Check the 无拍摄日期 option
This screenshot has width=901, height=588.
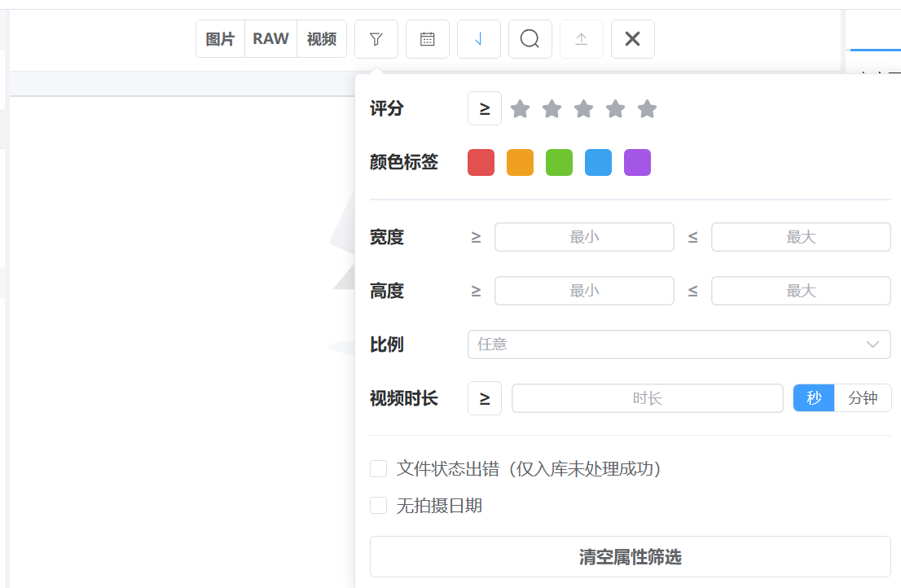[x=378, y=505]
